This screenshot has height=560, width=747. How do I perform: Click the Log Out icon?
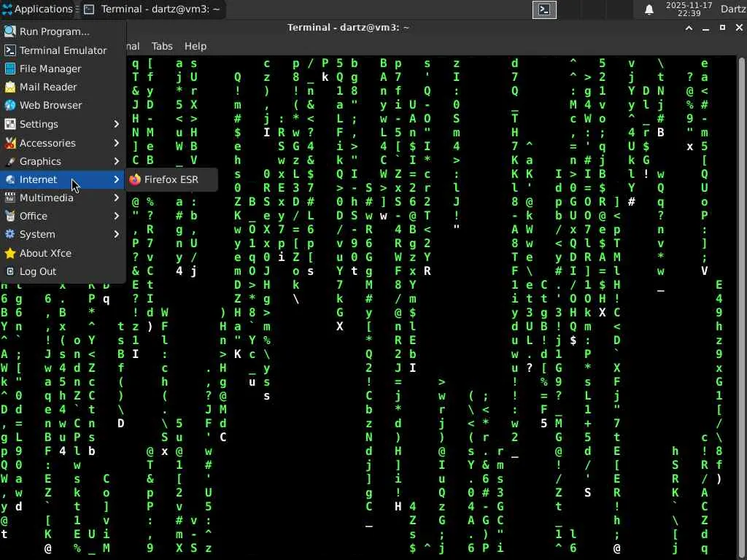(10, 271)
